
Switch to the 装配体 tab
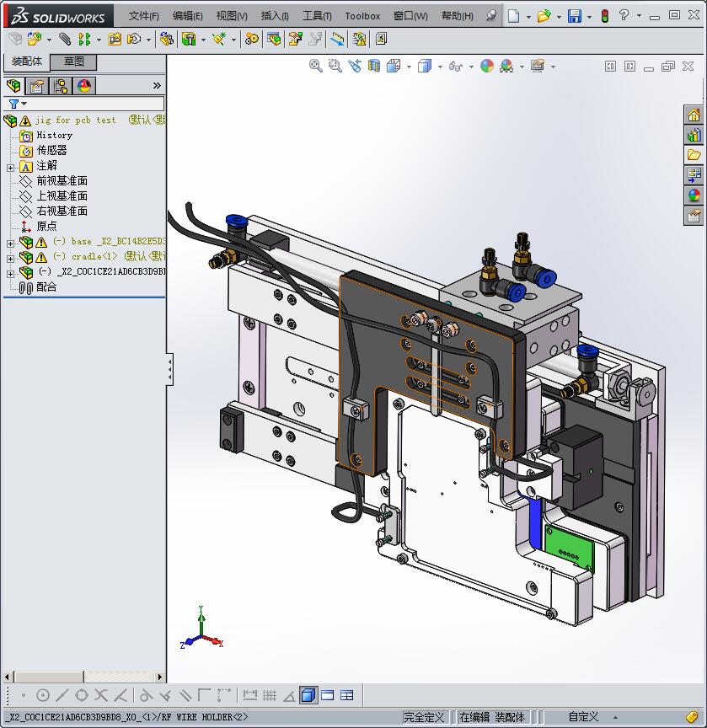pos(26,62)
